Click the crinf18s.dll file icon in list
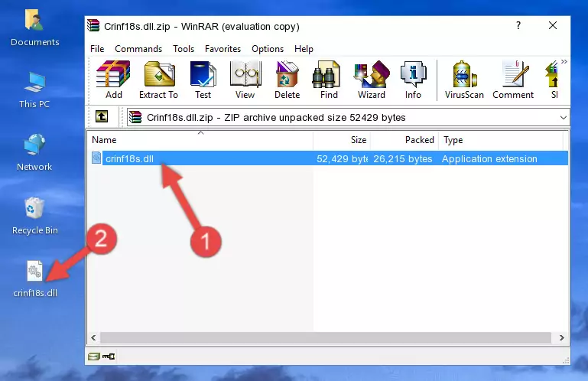Image resolution: width=588 pixels, height=381 pixels. coord(96,158)
